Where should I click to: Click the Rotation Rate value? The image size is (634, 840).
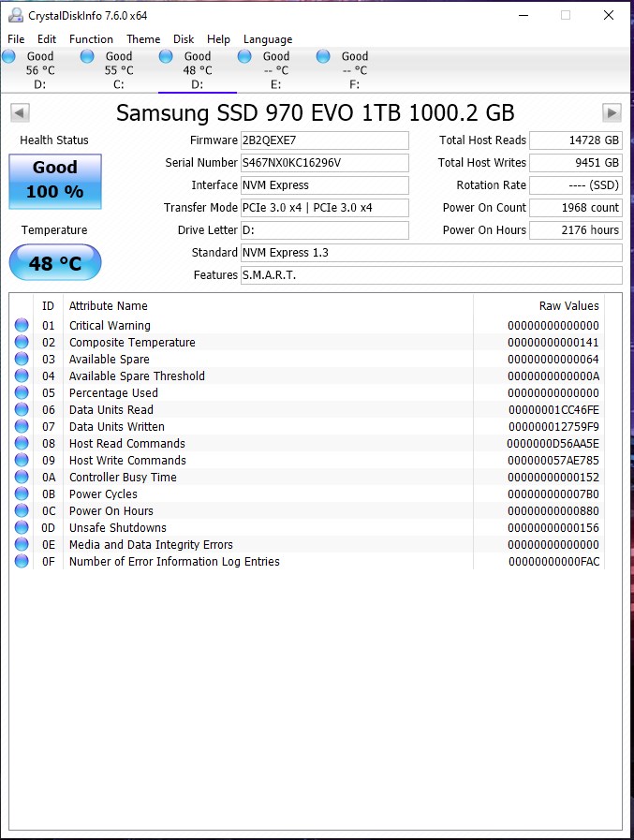(x=576, y=185)
